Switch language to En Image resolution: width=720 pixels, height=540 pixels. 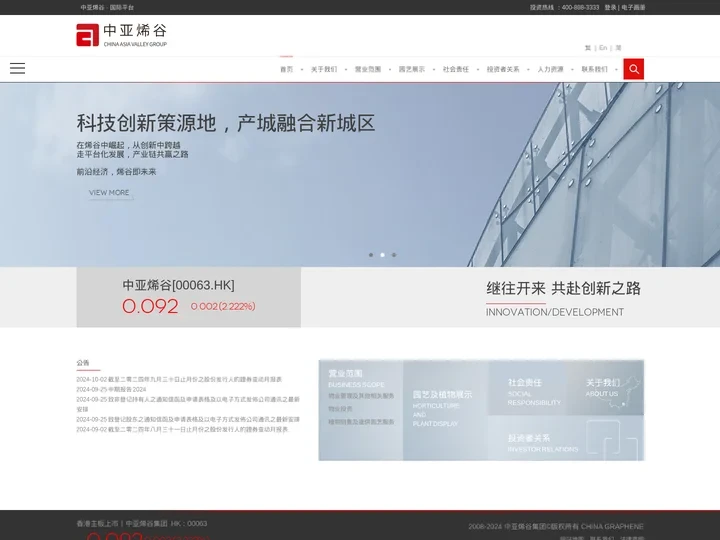click(x=603, y=48)
